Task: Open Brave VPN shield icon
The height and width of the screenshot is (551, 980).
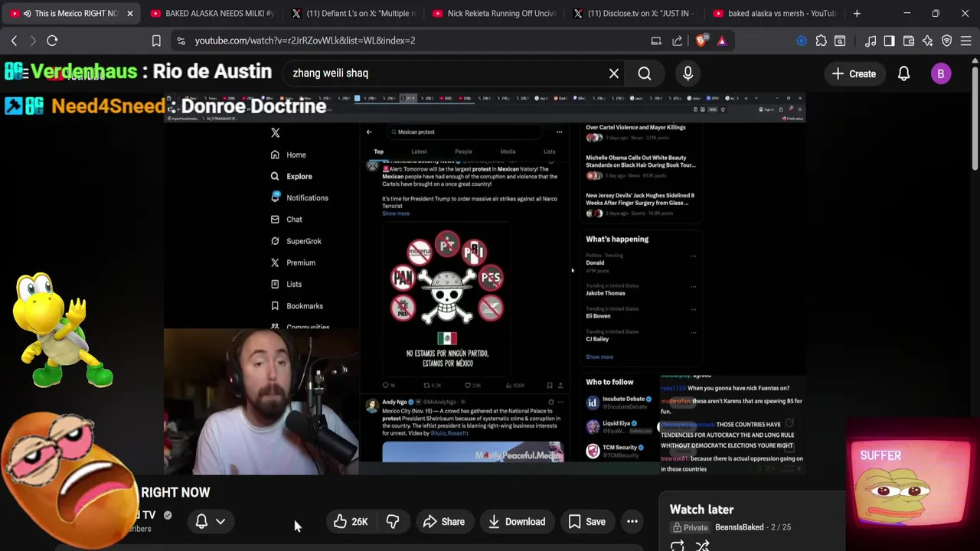Action: (947, 41)
